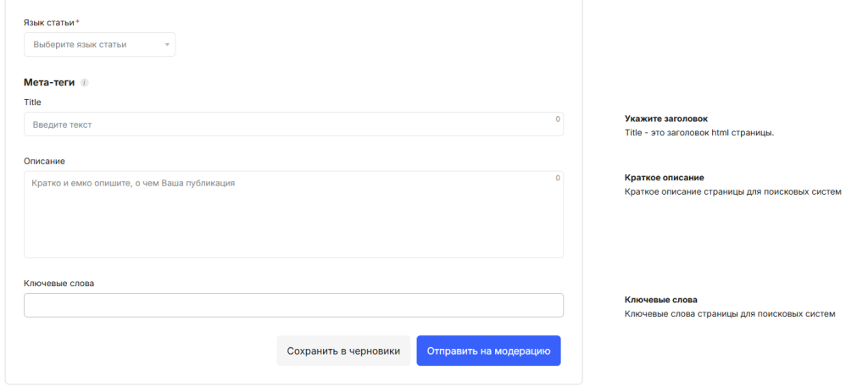The height and width of the screenshot is (392, 868).
Task: Click the hint Ключевые слова страницы для поисковых систем
Action: click(730, 313)
